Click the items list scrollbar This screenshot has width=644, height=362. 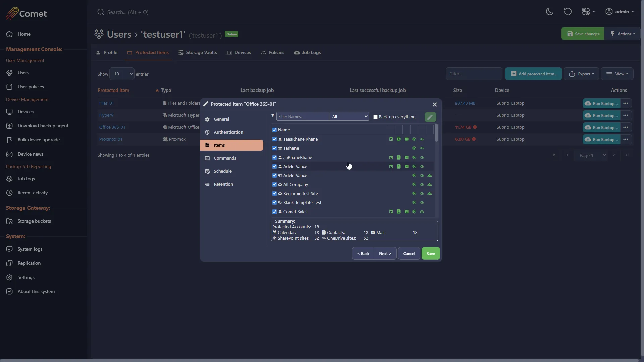point(436,133)
